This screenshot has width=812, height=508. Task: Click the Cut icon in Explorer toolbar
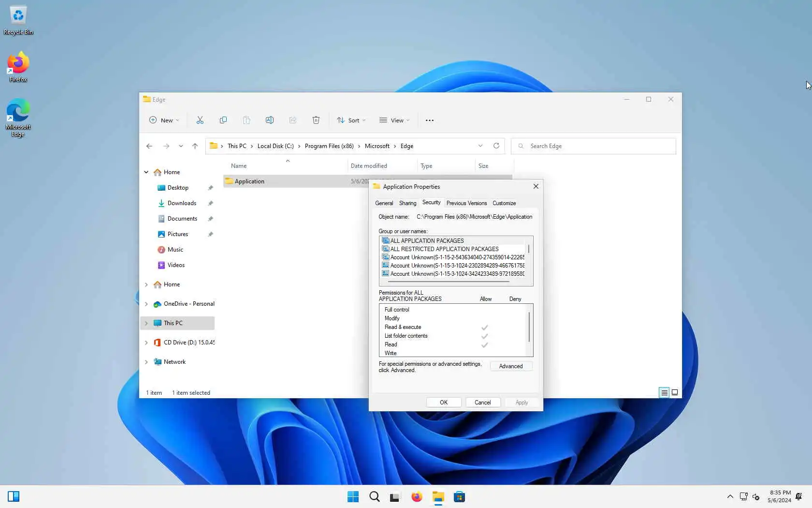point(200,120)
